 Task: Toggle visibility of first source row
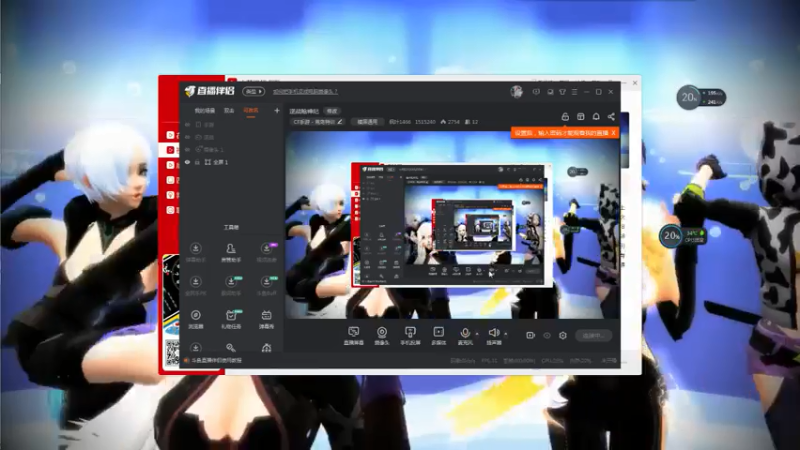click(187, 124)
